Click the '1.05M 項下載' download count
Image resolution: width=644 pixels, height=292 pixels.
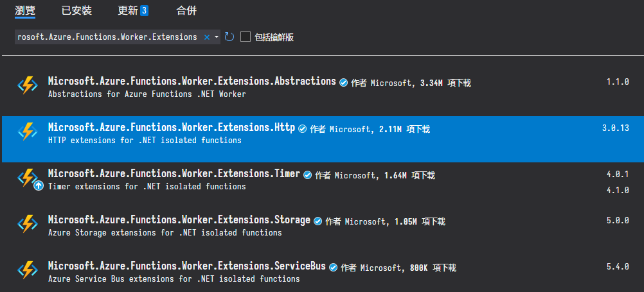point(420,222)
